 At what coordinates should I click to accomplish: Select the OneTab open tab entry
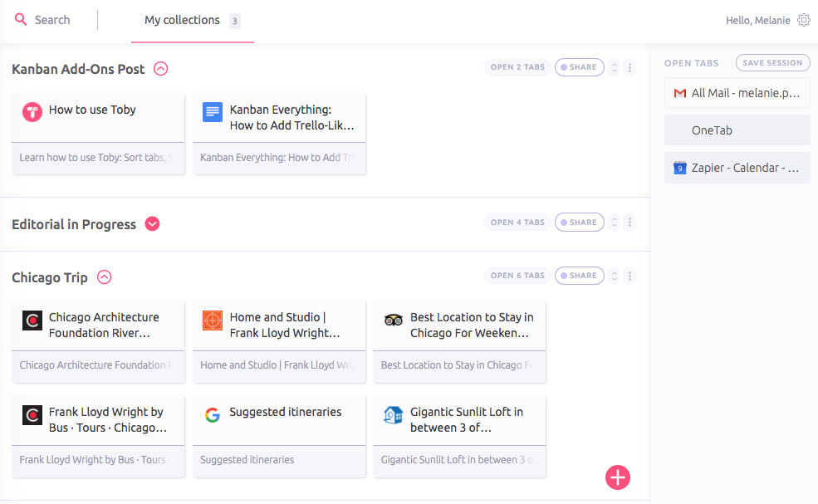point(737,130)
